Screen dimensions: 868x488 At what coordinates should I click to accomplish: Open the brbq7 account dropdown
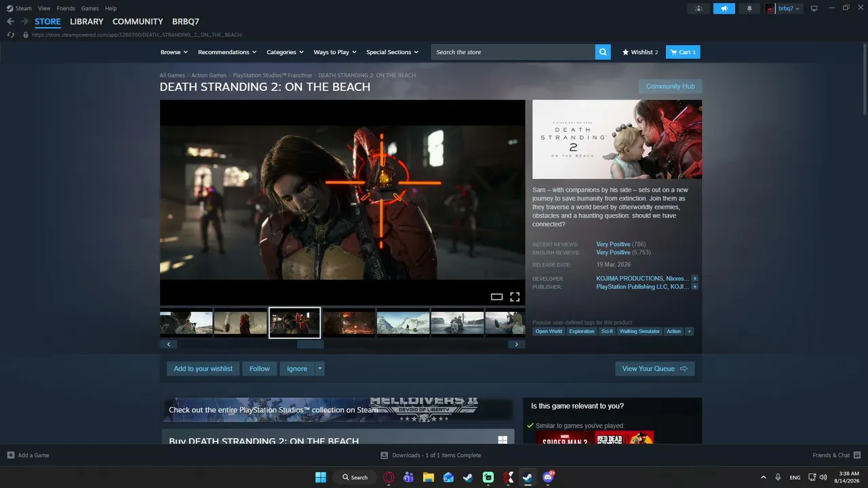point(790,9)
